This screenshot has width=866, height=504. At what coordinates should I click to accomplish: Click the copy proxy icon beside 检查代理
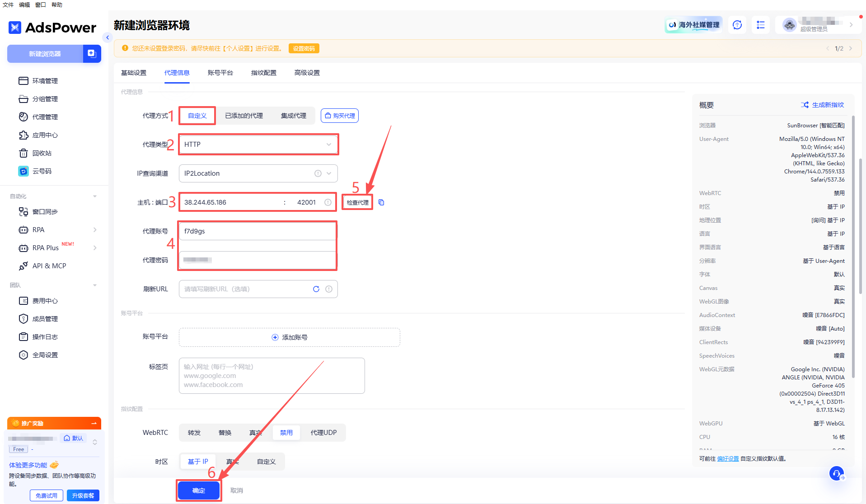point(381,202)
